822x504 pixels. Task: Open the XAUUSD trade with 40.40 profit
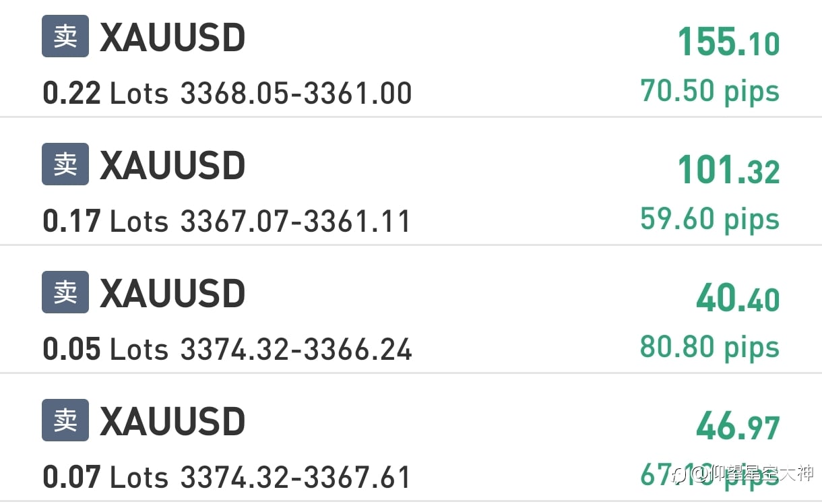411,309
